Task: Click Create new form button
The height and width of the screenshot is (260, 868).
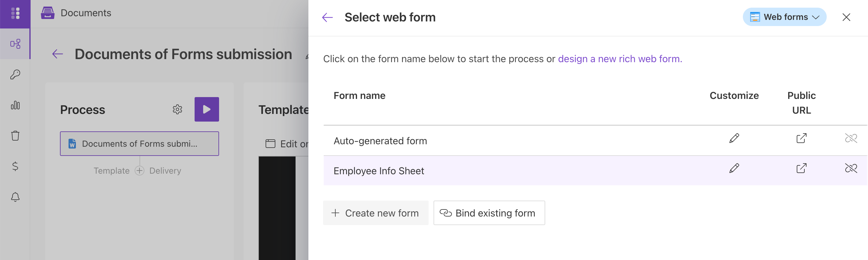Action: pos(376,213)
